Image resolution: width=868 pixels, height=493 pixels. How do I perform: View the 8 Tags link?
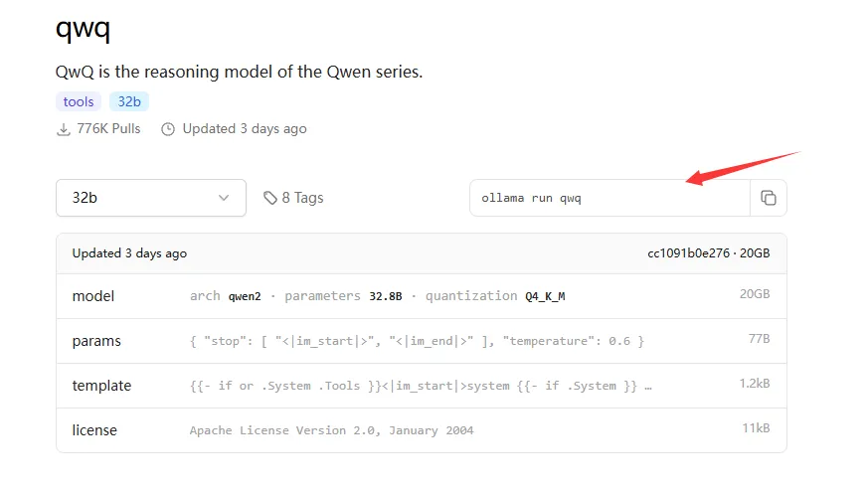(x=293, y=198)
